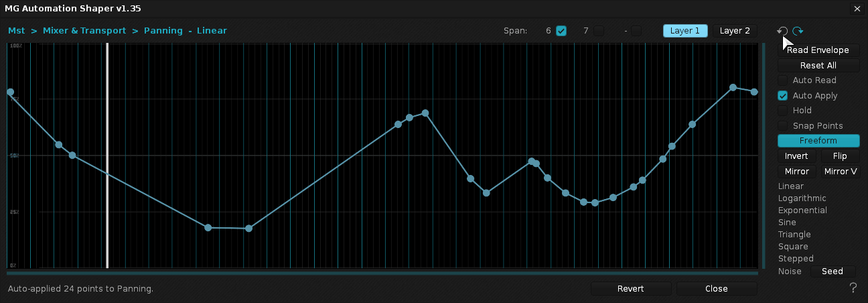This screenshot has height=303, width=868.
Task: Click the Seed button next to Noise
Action: pos(833,271)
